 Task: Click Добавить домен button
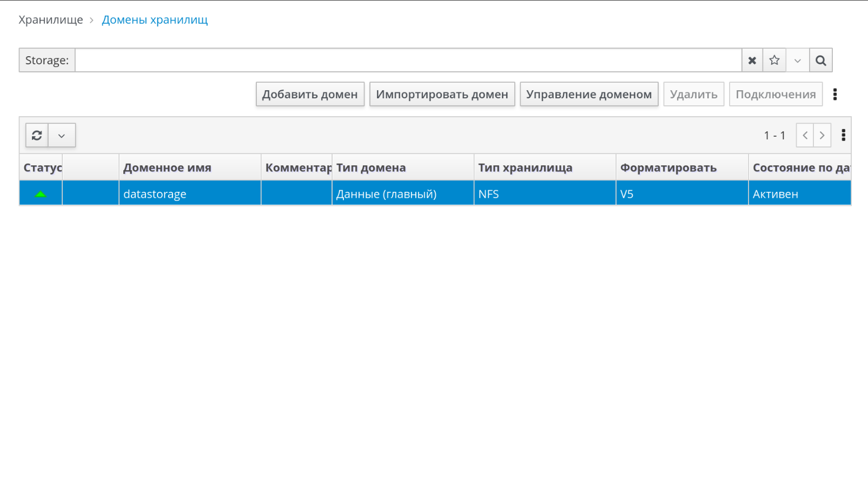310,95
